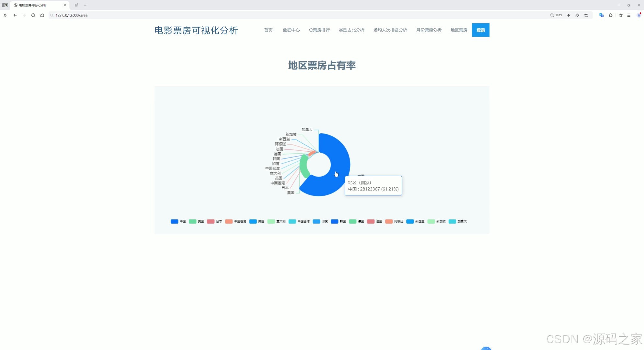Open a new tab with the plus button
The width and height of the screenshot is (644, 350).
(85, 5)
